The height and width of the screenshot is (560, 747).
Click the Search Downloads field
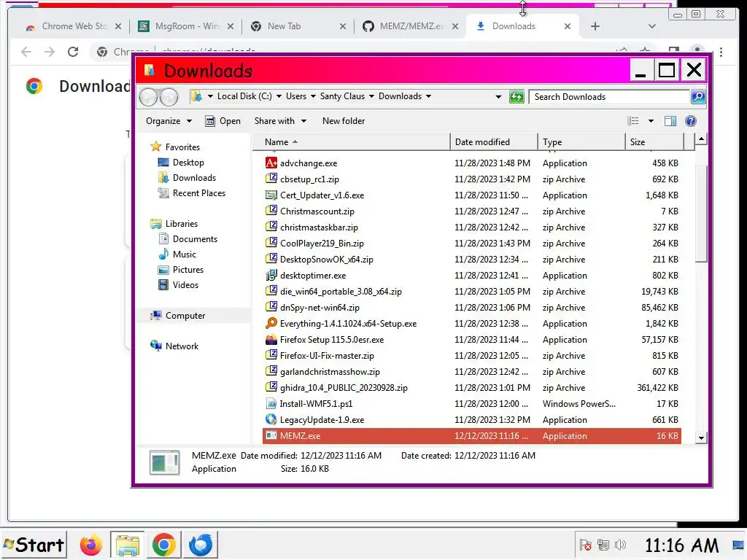coord(609,97)
